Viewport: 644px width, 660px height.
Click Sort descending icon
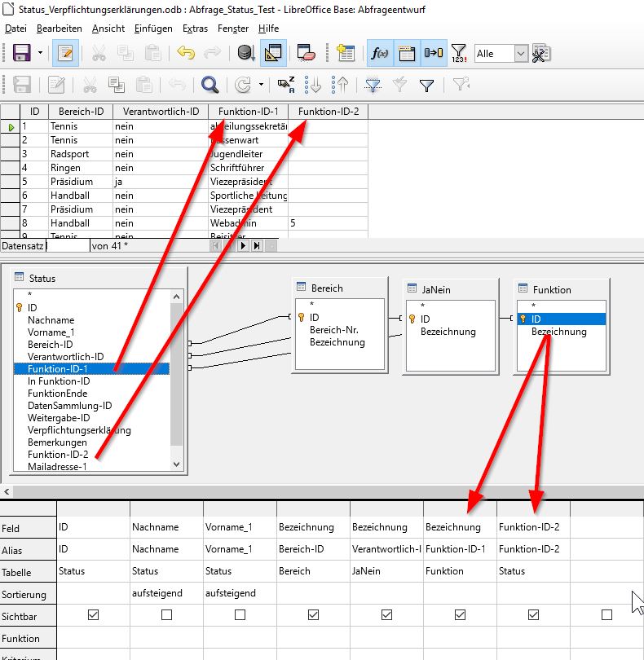339,85
